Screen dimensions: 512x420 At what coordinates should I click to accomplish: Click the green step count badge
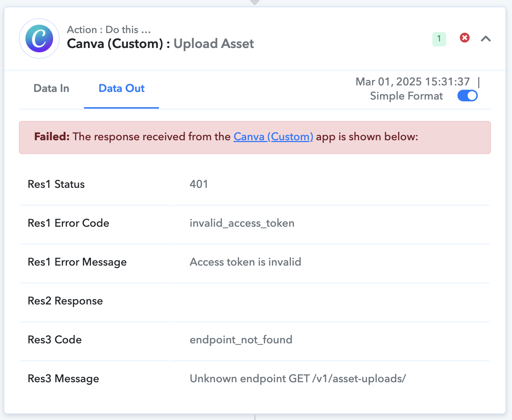click(x=439, y=39)
